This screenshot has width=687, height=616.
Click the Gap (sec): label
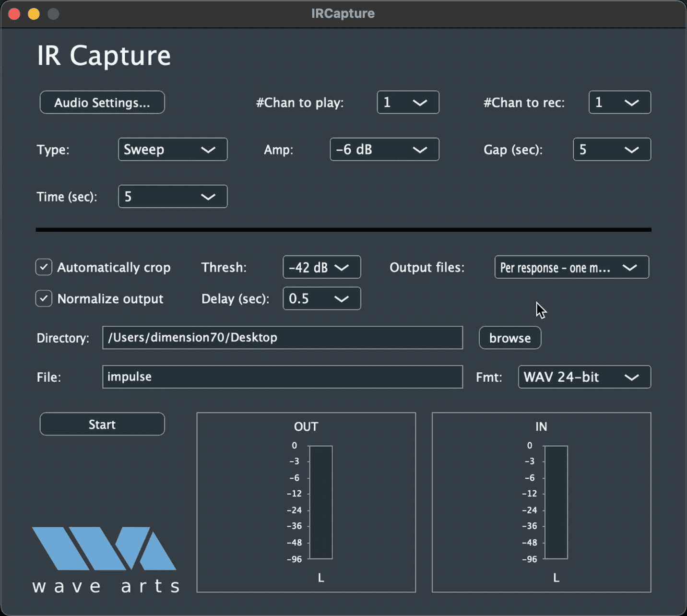coord(513,150)
